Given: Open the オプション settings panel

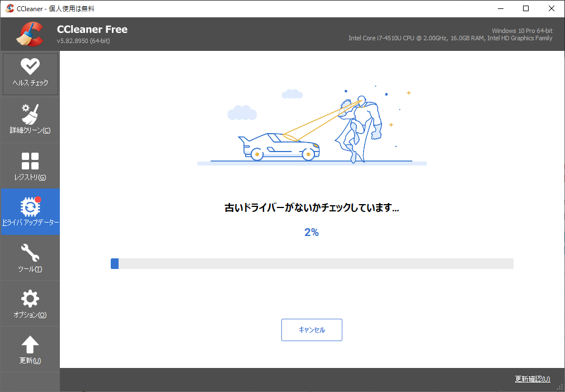Looking at the screenshot, I should (x=30, y=302).
